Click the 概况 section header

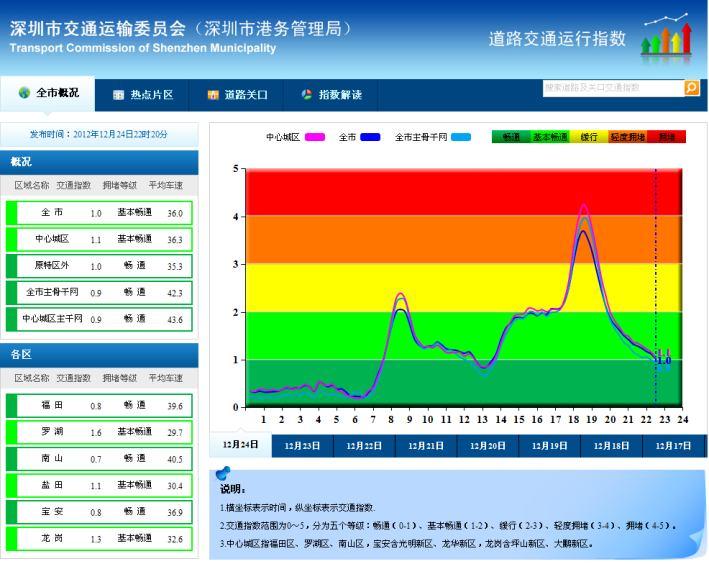[x=99, y=162]
